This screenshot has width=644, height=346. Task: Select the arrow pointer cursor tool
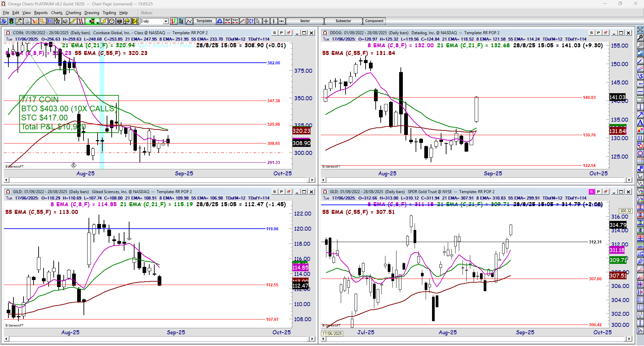click(x=258, y=21)
